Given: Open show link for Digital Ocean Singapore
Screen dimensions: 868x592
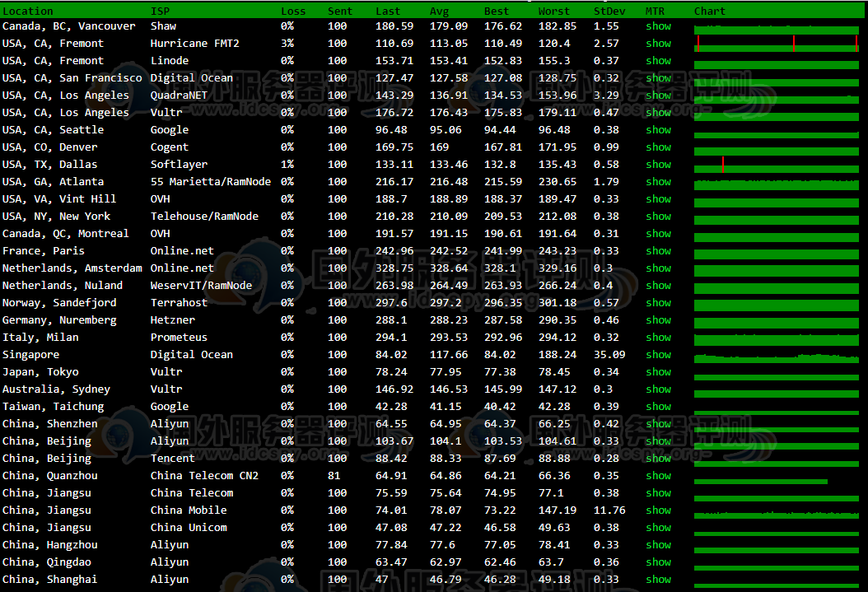Looking at the screenshot, I should tap(658, 355).
